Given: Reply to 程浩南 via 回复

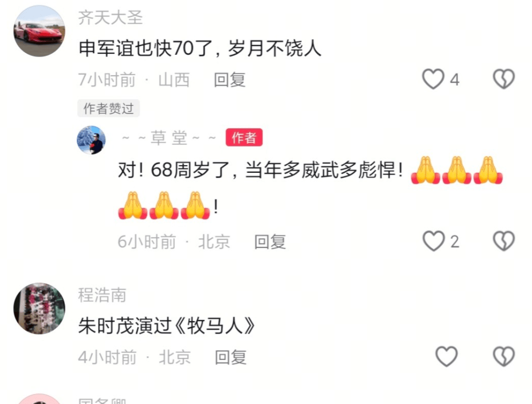Looking at the screenshot, I should point(231,357).
